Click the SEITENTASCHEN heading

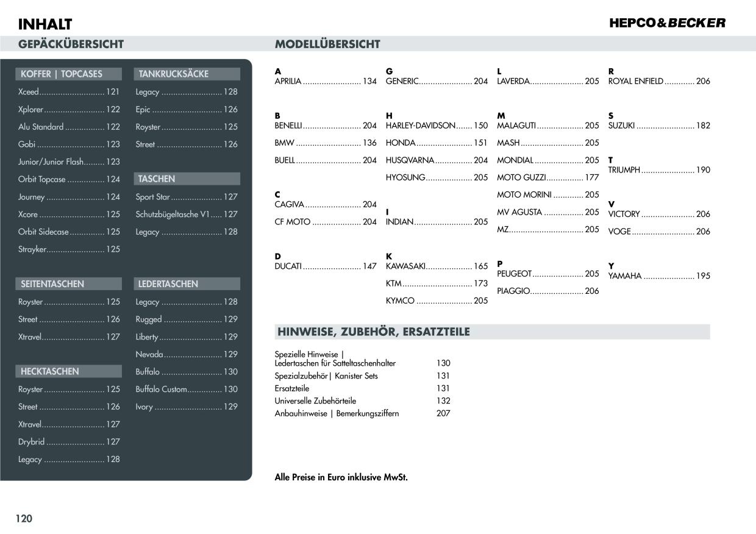68,284
